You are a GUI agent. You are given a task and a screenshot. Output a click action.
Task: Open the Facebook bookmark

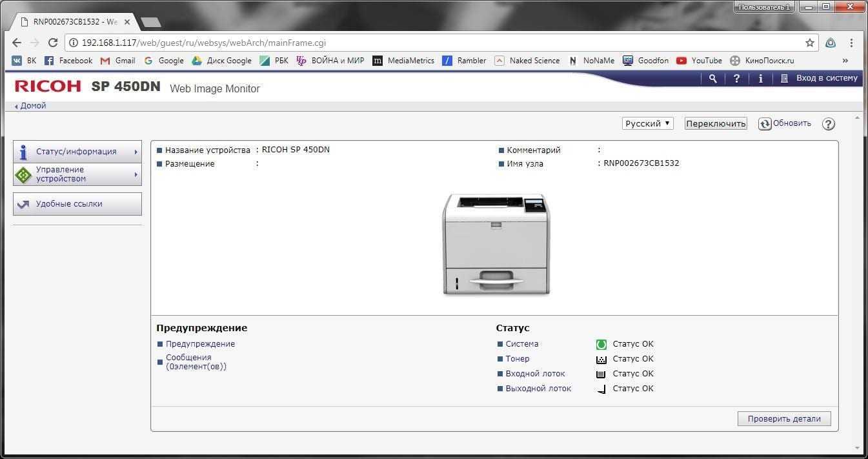tap(68, 61)
